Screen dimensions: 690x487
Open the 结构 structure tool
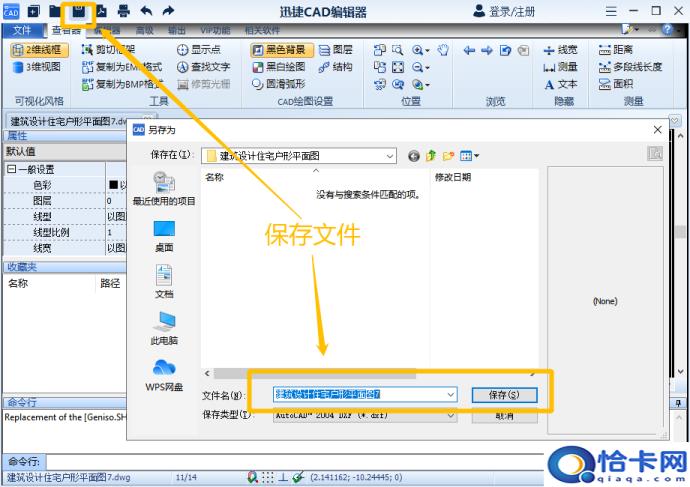coord(336,67)
